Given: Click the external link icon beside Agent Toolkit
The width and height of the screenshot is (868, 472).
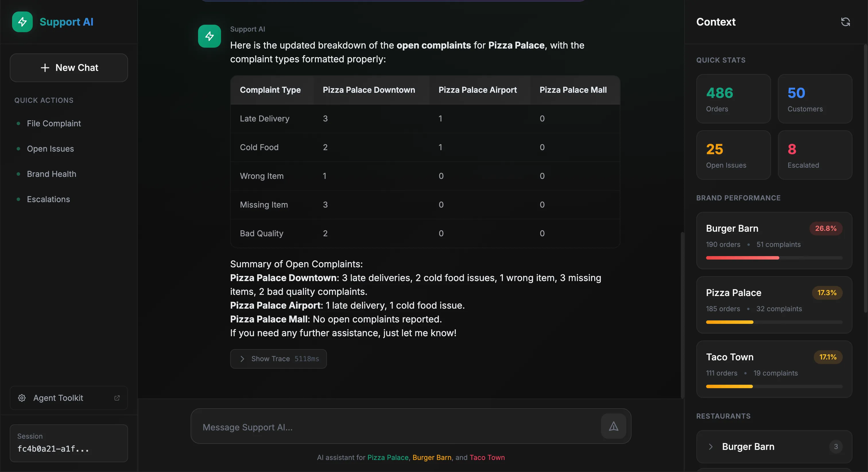Looking at the screenshot, I should tap(117, 398).
